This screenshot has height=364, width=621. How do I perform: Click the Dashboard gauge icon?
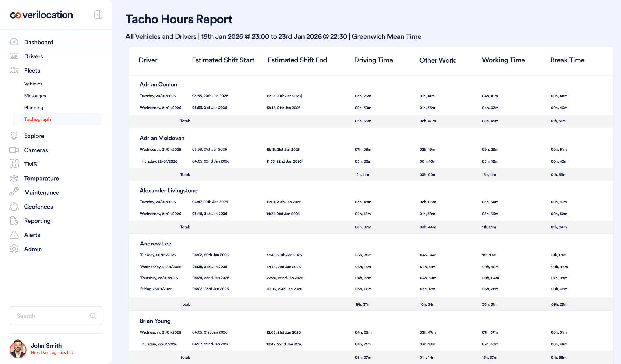(x=14, y=42)
